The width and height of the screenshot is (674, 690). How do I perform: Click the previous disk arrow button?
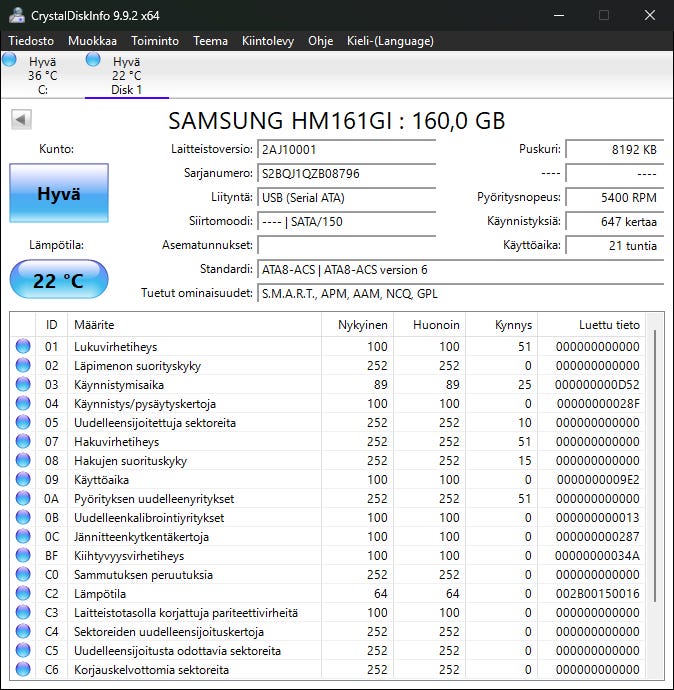pyautogui.click(x=21, y=119)
